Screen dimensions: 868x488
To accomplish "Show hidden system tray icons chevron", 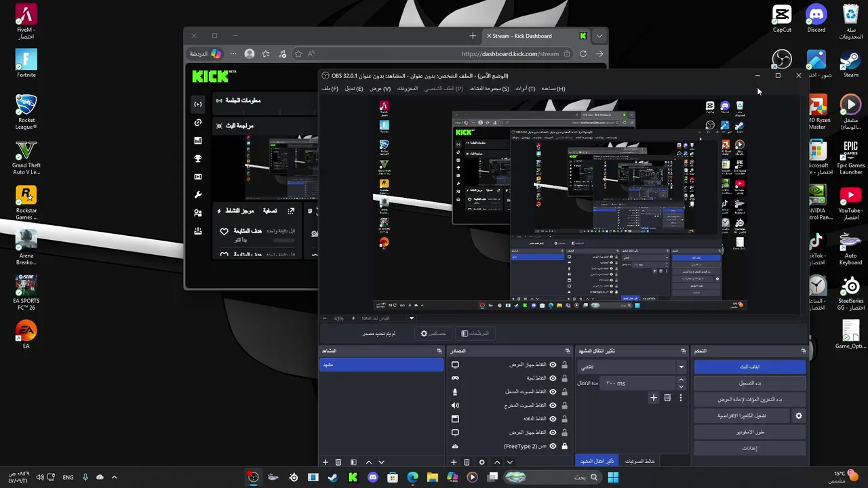I will coord(114,477).
